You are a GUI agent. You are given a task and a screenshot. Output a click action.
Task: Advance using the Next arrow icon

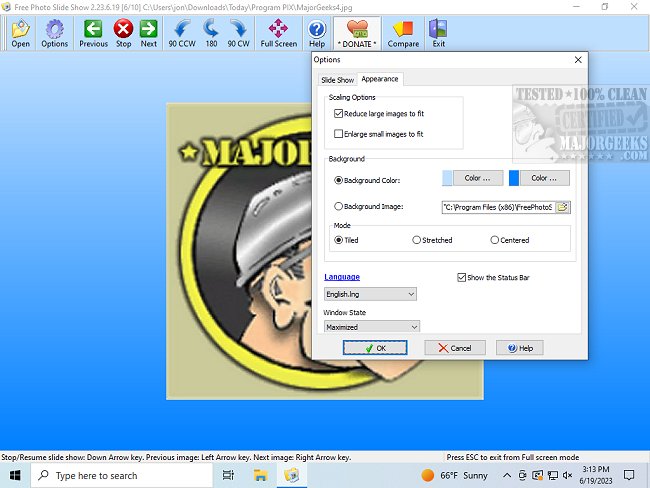(x=149, y=32)
